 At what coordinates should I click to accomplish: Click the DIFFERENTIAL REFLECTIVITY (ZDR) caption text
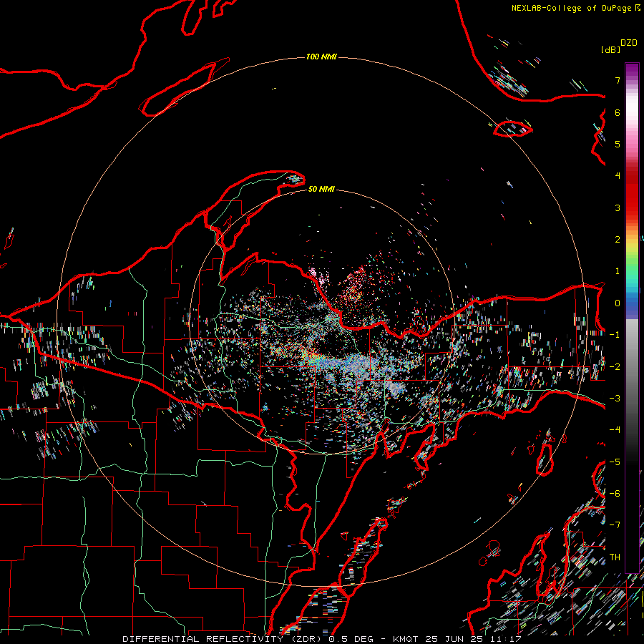223,639
